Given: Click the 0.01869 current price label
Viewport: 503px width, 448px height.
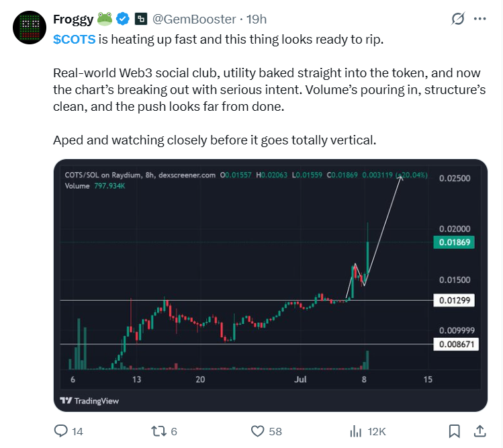Looking at the screenshot, I should pos(454,242).
